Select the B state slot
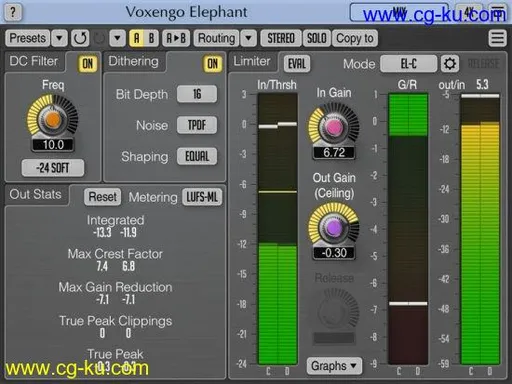The image size is (512, 384). (151, 38)
